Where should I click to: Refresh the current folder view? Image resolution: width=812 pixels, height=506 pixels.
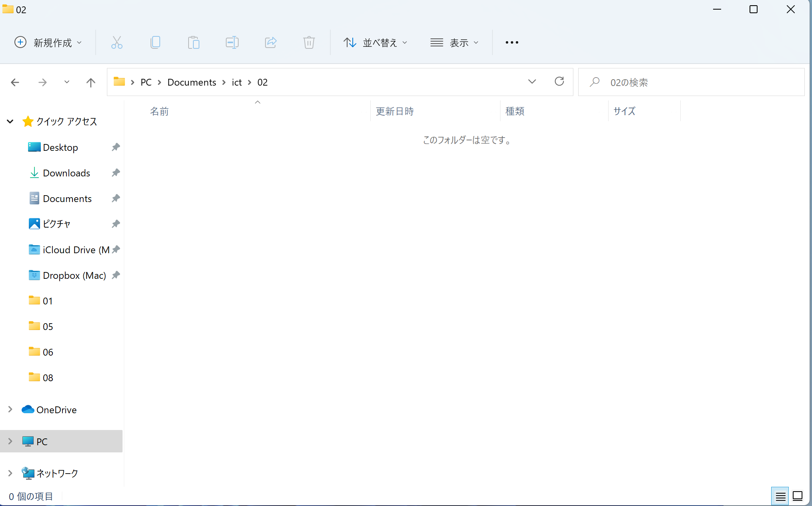[559, 82]
